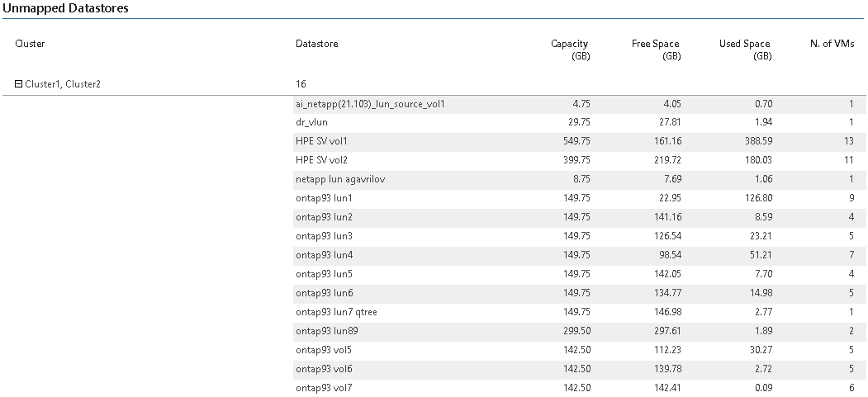Click the datastore count 16 cell
Image resolution: width=868 pixels, height=397 pixels.
301,84
